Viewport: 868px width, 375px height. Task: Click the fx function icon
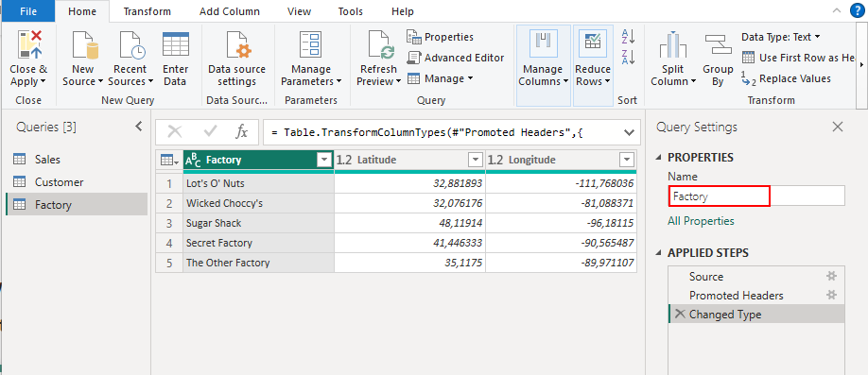pyautogui.click(x=241, y=131)
